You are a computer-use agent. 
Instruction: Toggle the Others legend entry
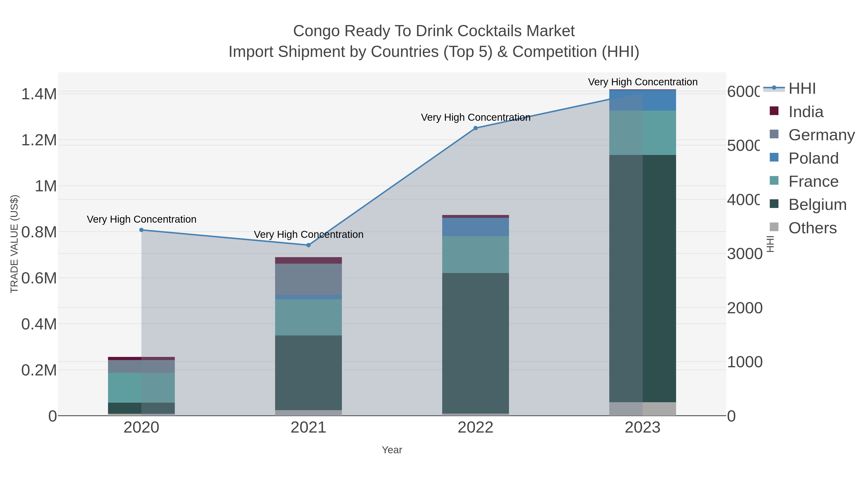click(803, 228)
